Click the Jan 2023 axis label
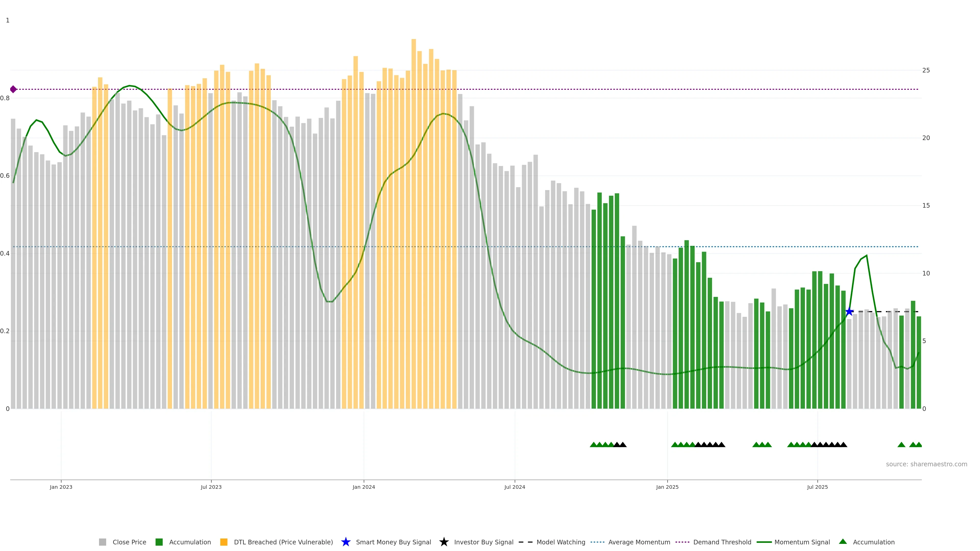980x551 pixels. [61, 487]
